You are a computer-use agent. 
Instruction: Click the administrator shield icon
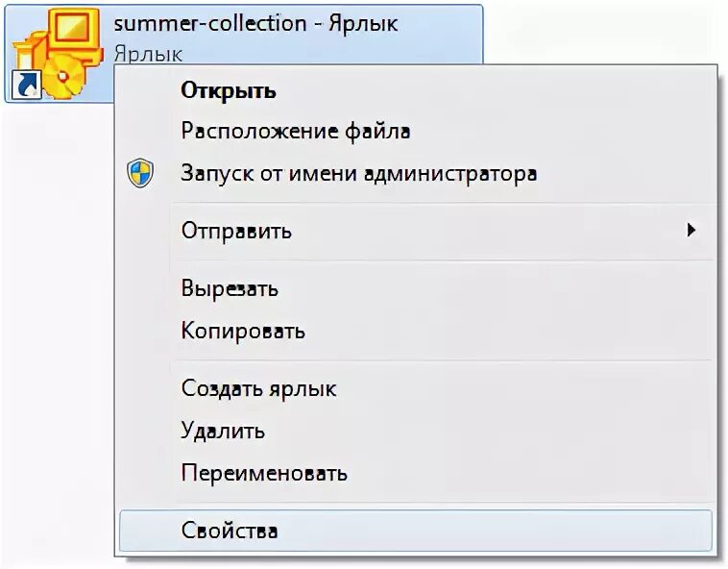click(141, 174)
